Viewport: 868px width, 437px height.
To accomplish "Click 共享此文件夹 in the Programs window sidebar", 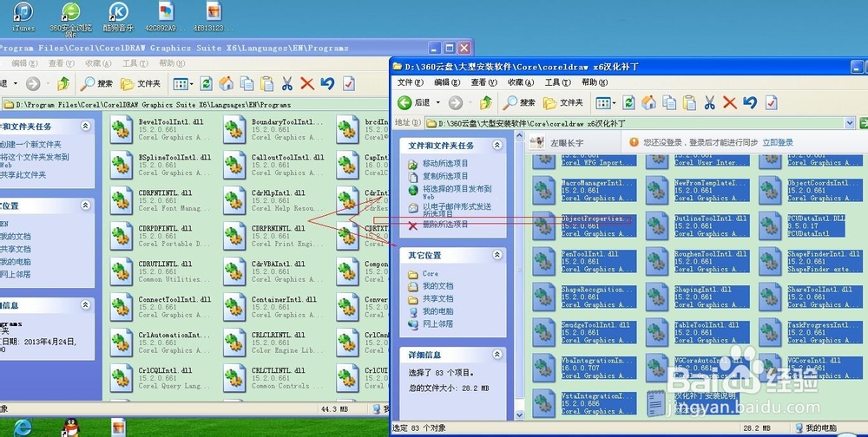I will (23, 175).
